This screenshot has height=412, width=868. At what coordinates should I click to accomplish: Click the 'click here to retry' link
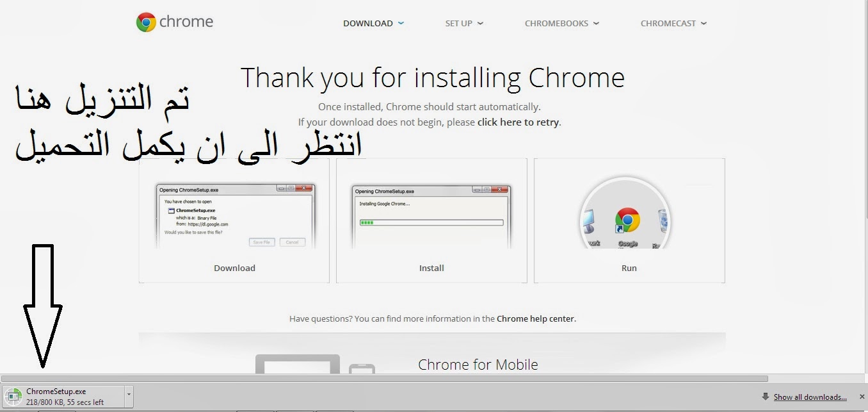518,122
